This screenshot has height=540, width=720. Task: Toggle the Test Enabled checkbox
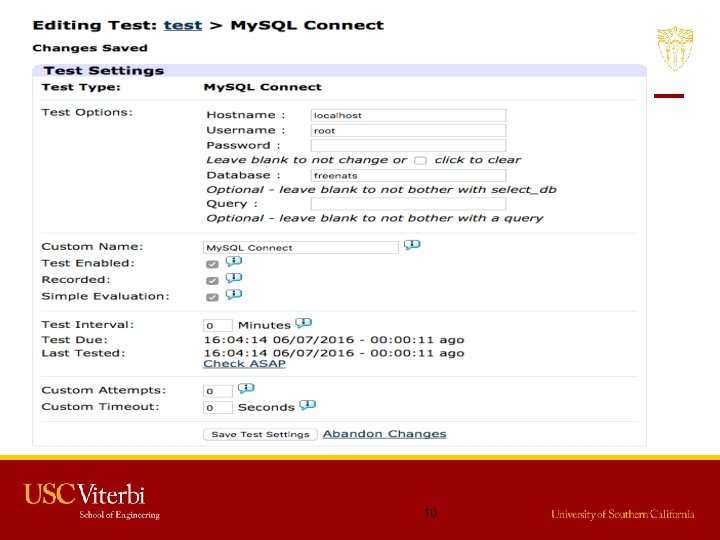click(x=212, y=264)
